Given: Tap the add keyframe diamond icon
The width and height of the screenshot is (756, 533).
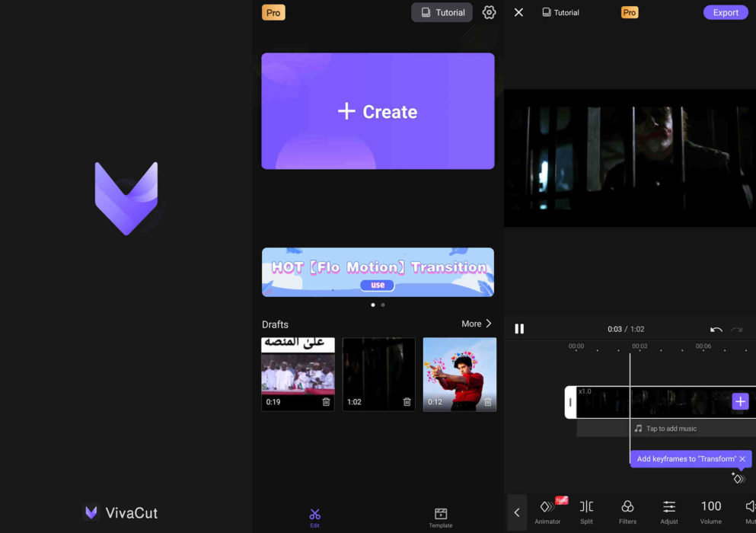Looking at the screenshot, I should pos(737,477).
